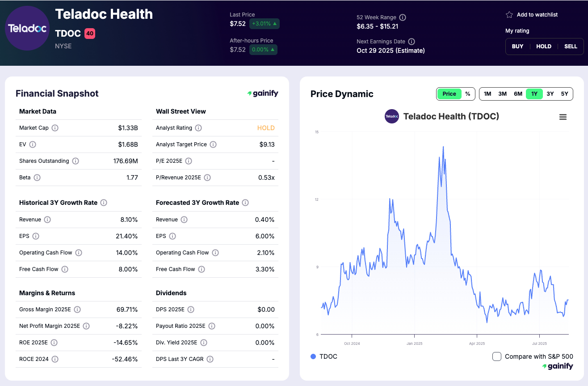Click info icon beside historical EPS row
Image resolution: width=588 pixels, height=386 pixels.
[36, 236]
